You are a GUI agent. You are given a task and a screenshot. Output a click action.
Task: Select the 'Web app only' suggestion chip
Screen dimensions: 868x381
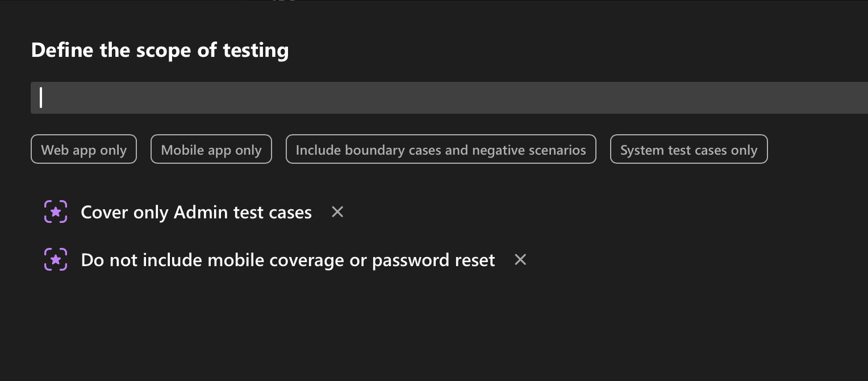84,150
